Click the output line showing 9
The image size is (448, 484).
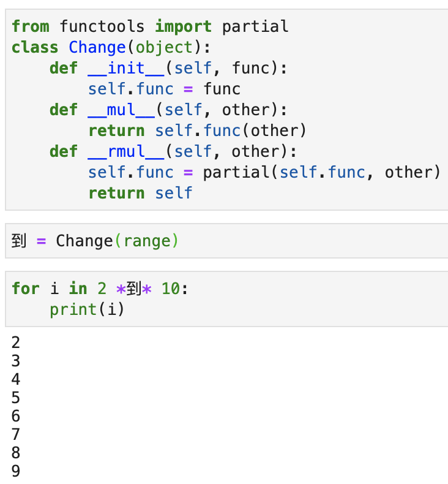[16, 471]
